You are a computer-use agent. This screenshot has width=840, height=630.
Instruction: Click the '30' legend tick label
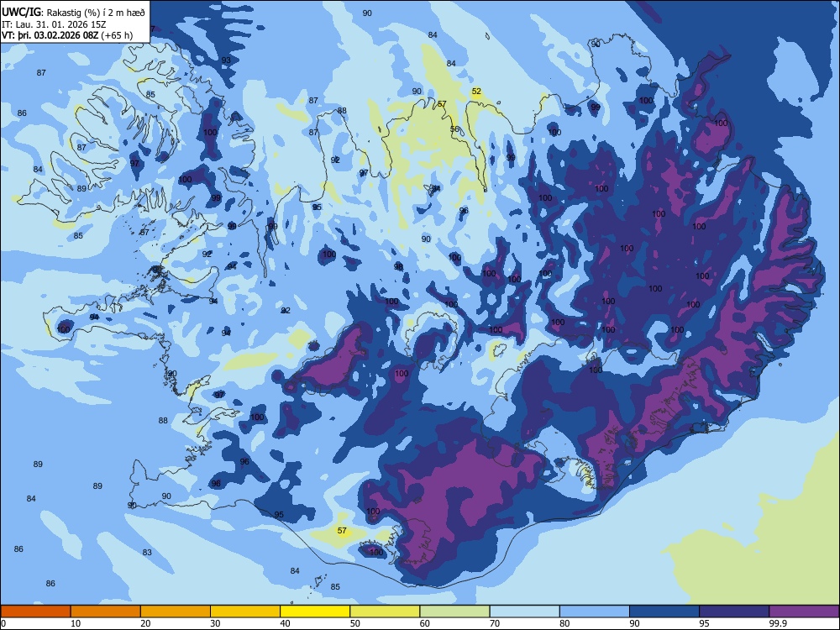(x=215, y=623)
